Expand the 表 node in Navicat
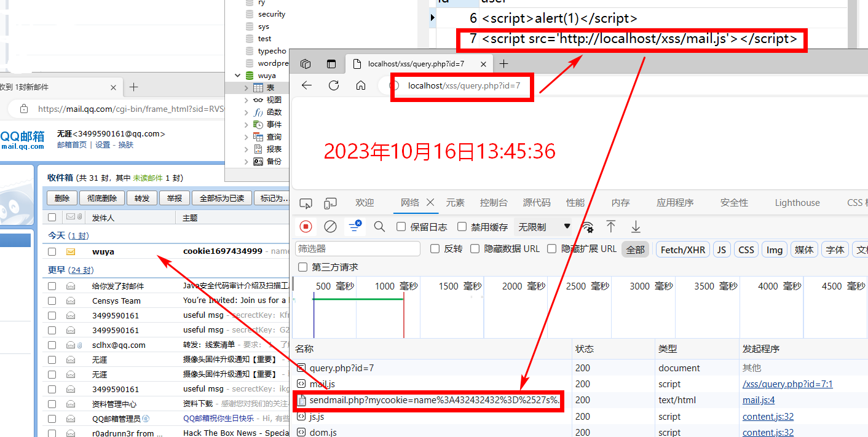The width and height of the screenshot is (868, 437). click(x=247, y=88)
